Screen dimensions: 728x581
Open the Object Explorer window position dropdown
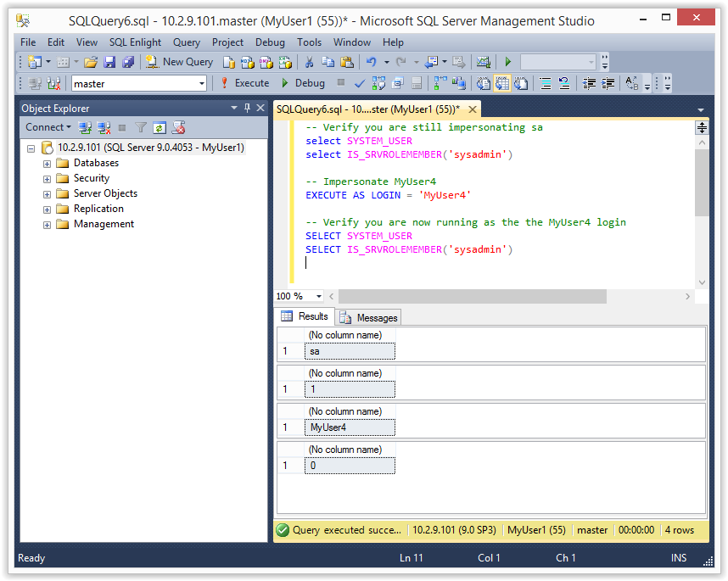pos(234,108)
